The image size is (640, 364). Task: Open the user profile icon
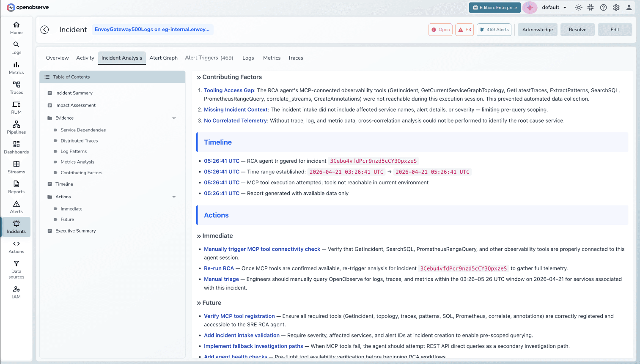[629, 8]
